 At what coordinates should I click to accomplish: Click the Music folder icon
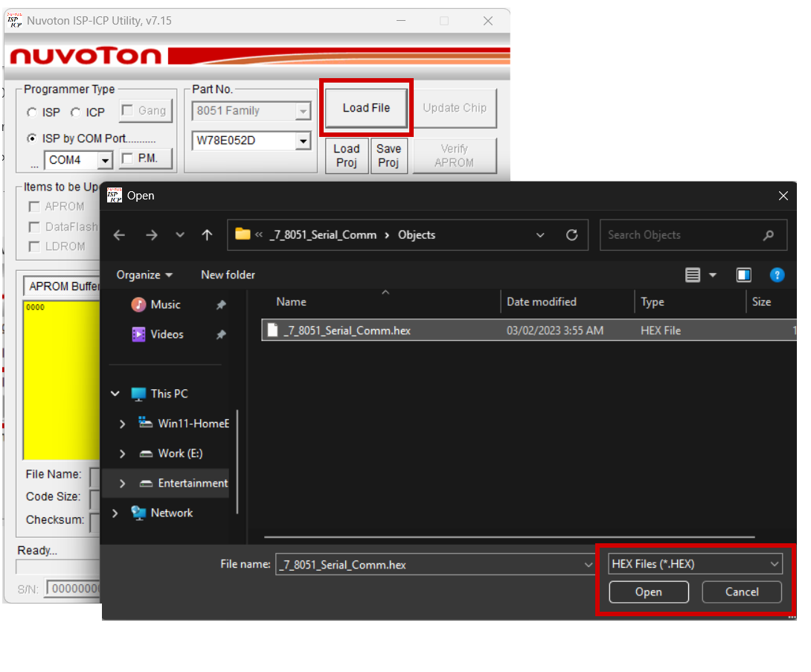pos(138,304)
